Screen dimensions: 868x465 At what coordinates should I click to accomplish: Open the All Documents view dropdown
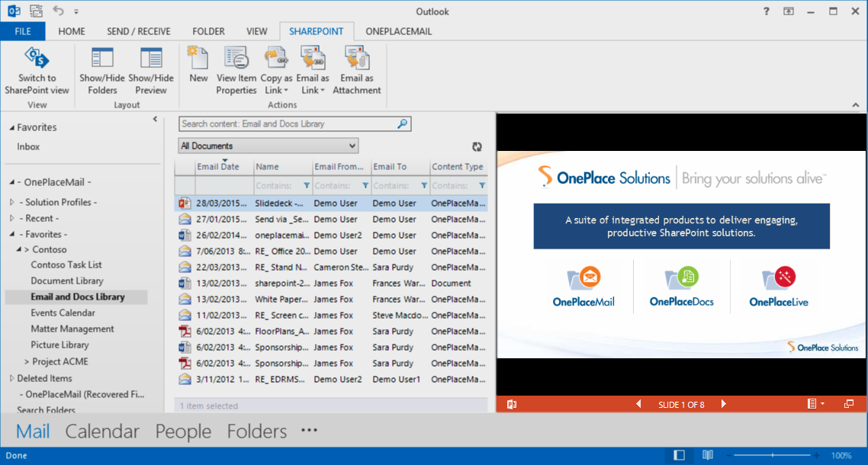268,146
